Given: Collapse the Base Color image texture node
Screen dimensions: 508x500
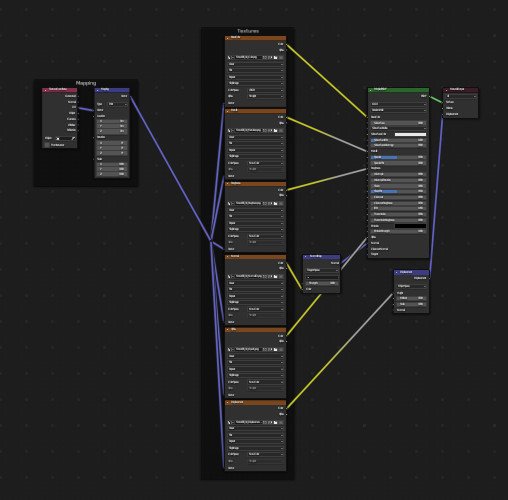Looking at the screenshot, I should coord(228,38).
